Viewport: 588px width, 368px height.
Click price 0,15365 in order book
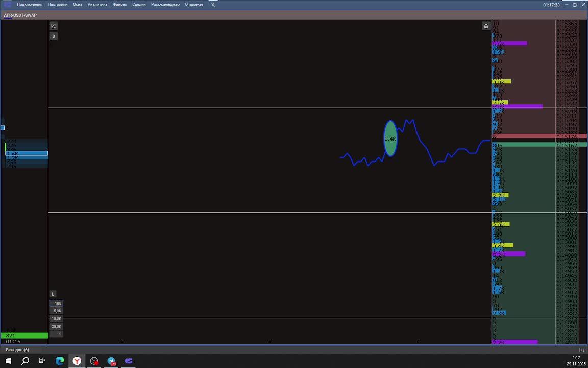coord(567,24)
